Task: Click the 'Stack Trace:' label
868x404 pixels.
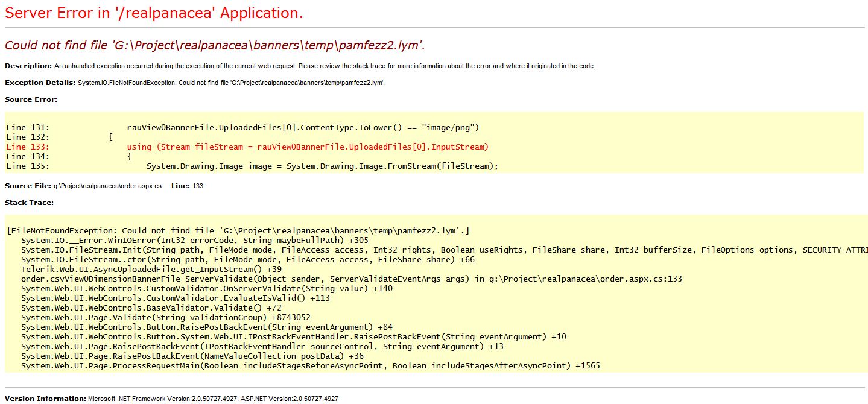Action: coord(29,203)
